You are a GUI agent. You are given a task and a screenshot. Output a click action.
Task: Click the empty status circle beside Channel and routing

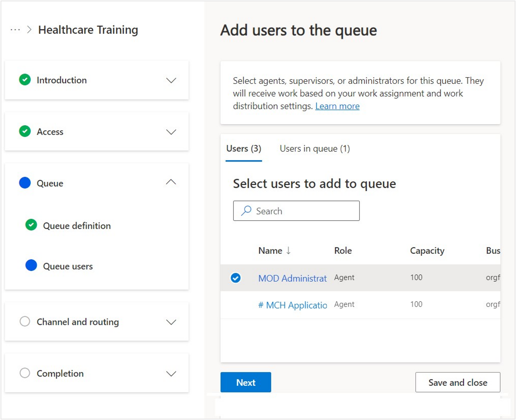click(x=25, y=322)
